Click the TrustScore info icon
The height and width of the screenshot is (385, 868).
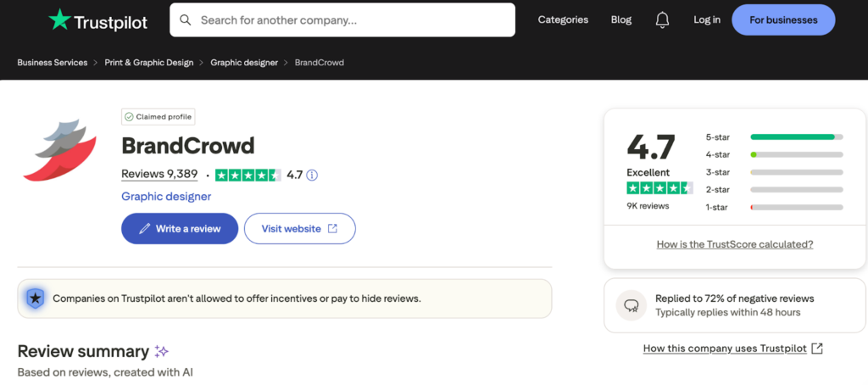tap(312, 175)
